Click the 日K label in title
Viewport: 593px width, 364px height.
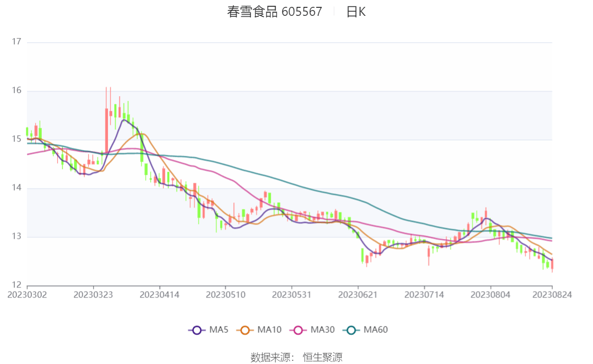coord(356,12)
